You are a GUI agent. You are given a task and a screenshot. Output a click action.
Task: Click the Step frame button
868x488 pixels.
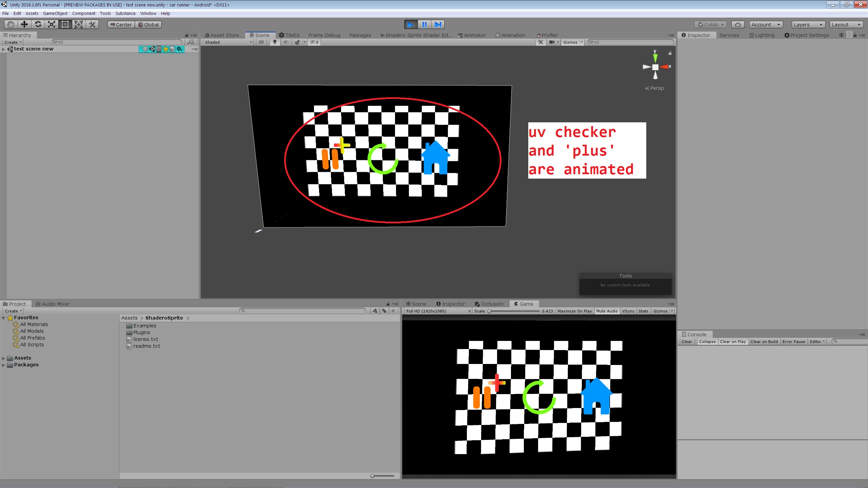[x=438, y=24]
